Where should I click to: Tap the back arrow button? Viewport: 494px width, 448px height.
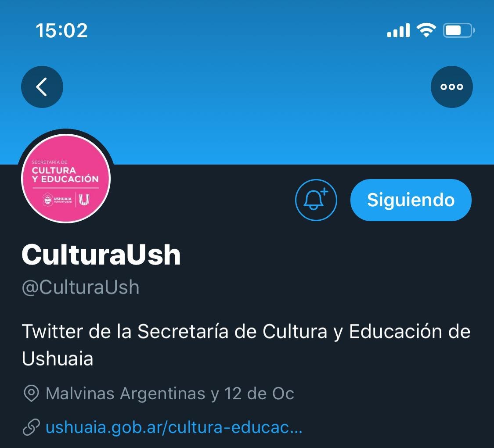pos(42,86)
